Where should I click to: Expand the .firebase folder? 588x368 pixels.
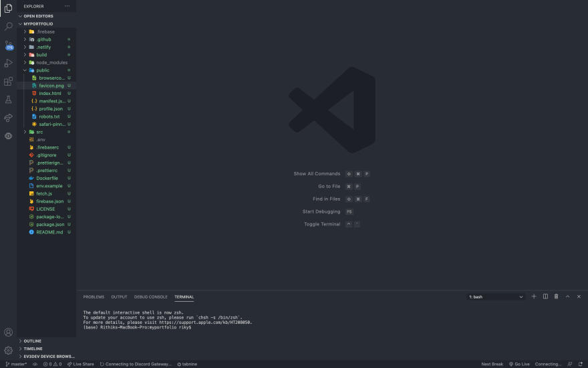47,31
